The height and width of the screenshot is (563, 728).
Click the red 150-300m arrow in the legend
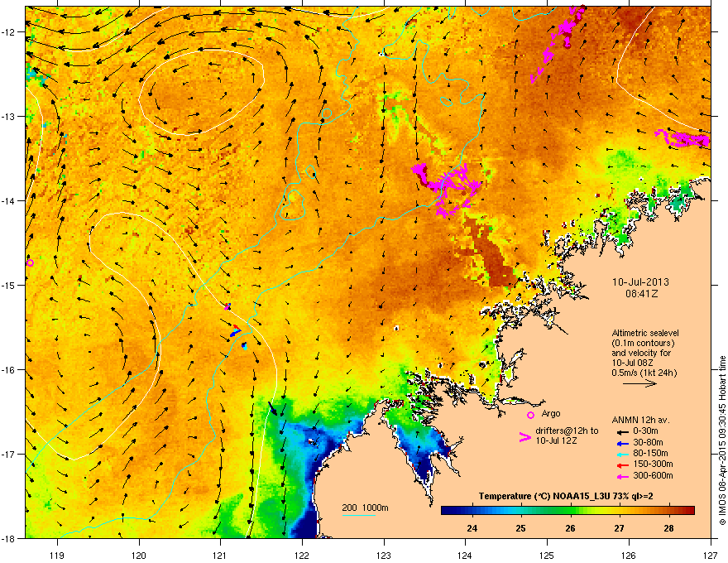623,465
